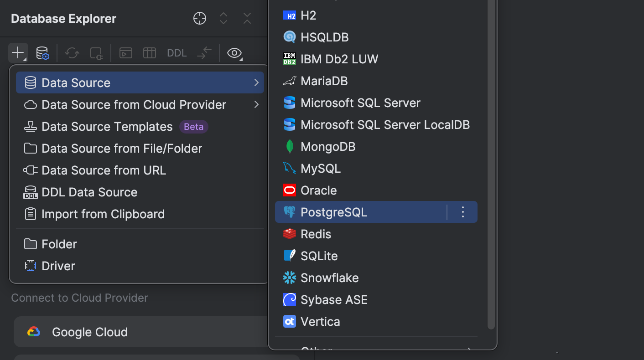Open Data Source from Cloud Provider
Screen dimensions: 644x360
click(x=140, y=104)
